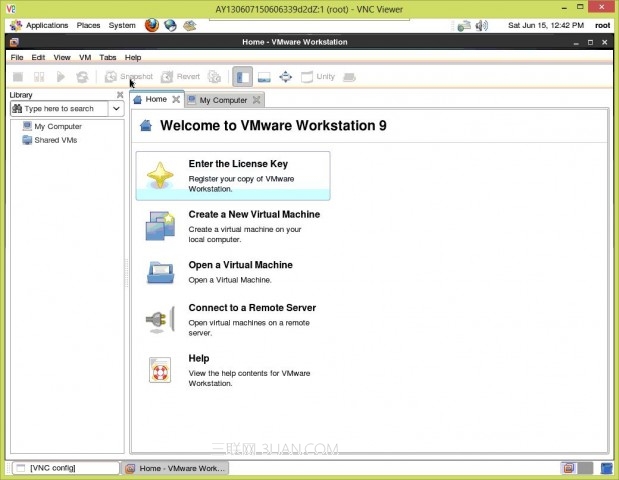Click the Help lifebuoy icon
Image resolution: width=619 pixels, height=480 pixels.
click(x=160, y=369)
